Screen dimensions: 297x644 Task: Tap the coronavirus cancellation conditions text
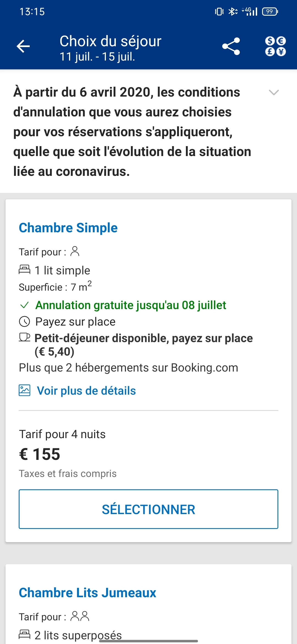click(132, 132)
